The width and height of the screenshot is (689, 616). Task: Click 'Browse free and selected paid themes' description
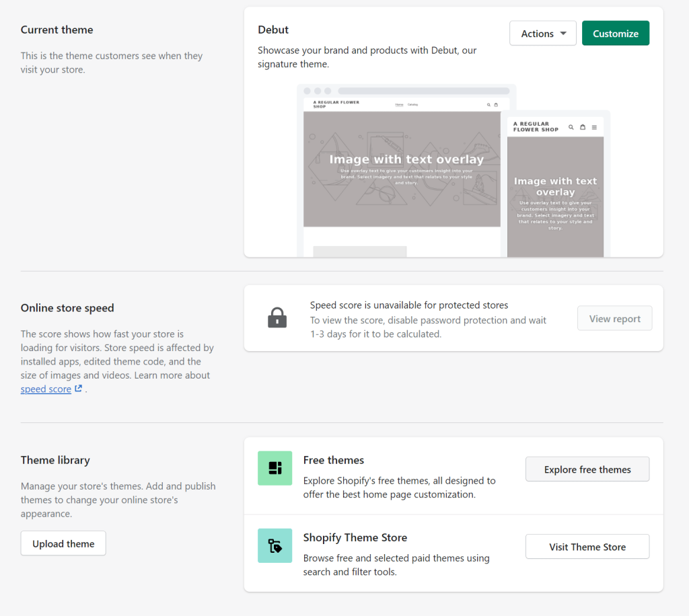(396, 565)
